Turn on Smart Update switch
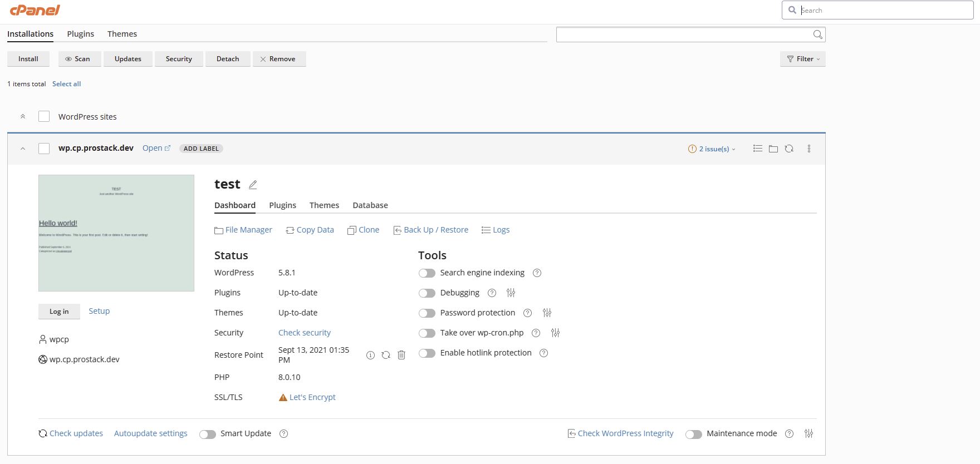This screenshot has width=980, height=464. 208,434
